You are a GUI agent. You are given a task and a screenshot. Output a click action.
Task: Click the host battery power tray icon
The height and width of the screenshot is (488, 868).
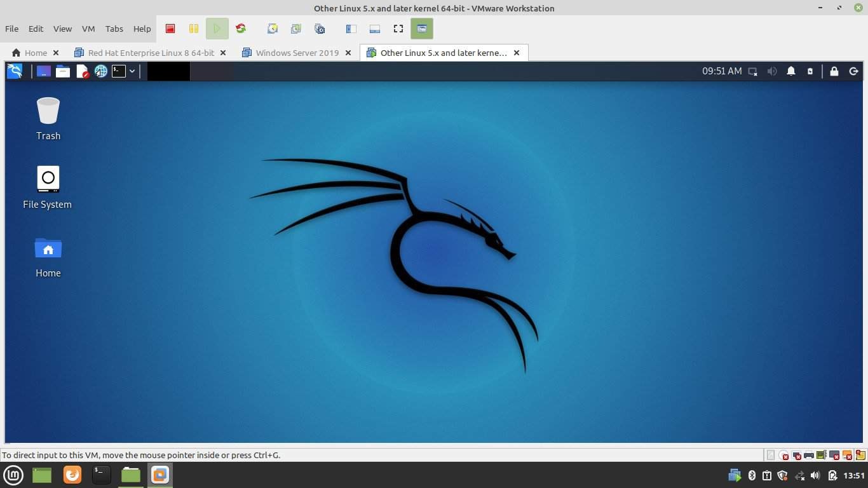click(x=832, y=475)
